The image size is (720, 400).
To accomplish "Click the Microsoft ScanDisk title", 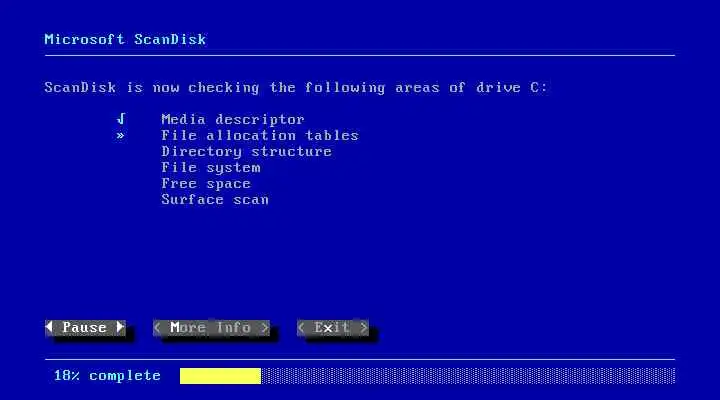I will [125, 39].
